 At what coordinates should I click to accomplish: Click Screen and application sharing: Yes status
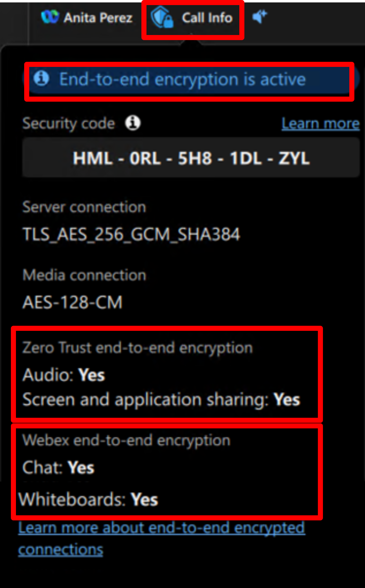pos(161,399)
